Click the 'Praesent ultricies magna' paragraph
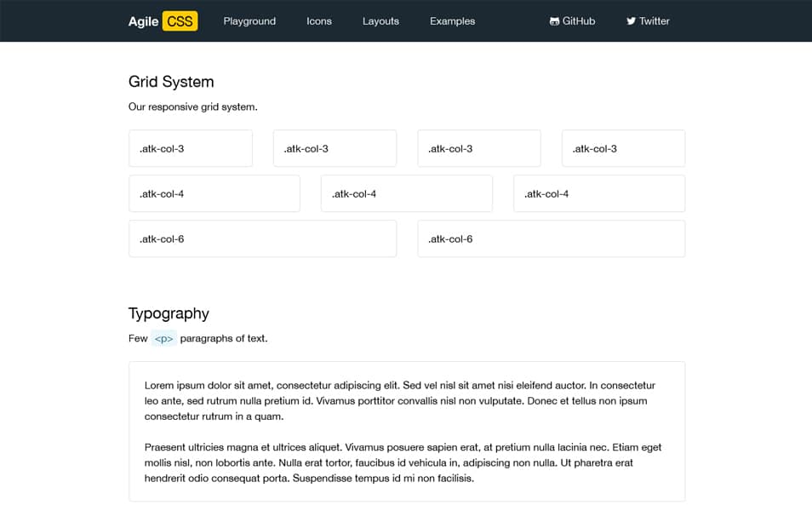The height and width of the screenshot is (511, 812). click(403, 462)
